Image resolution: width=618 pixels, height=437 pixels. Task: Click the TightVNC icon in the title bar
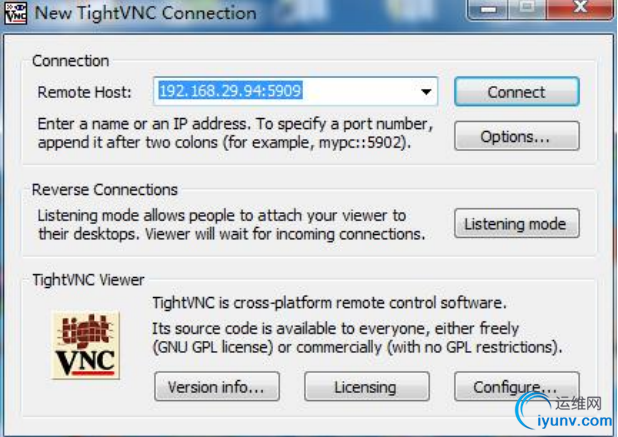click(16, 13)
